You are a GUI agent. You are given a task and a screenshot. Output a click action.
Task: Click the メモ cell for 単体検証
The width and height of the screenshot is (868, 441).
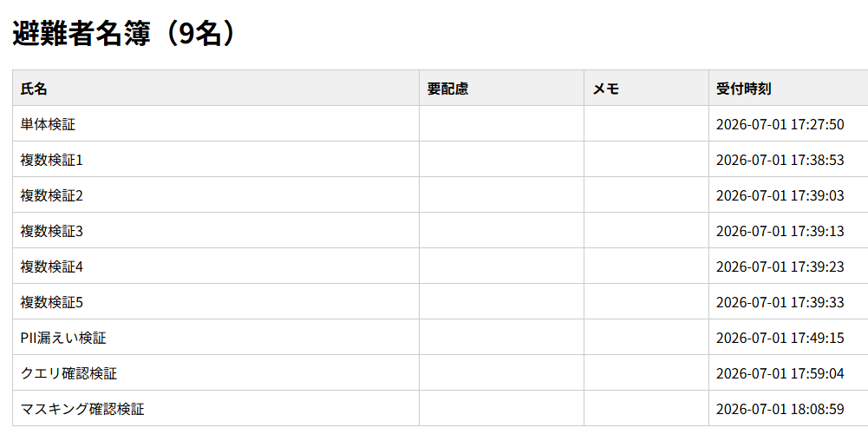coord(646,123)
